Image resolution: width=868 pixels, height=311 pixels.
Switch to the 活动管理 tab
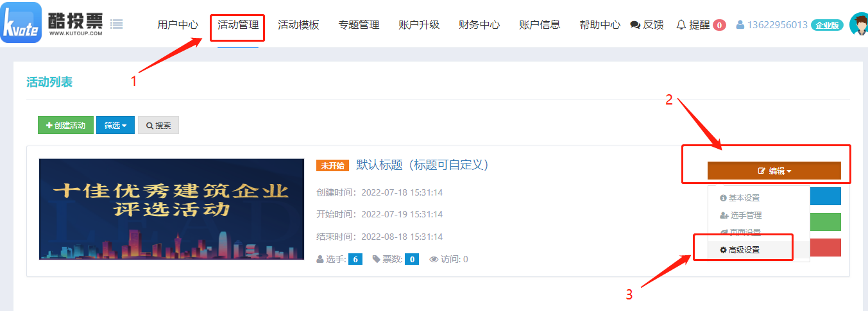tap(238, 25)
